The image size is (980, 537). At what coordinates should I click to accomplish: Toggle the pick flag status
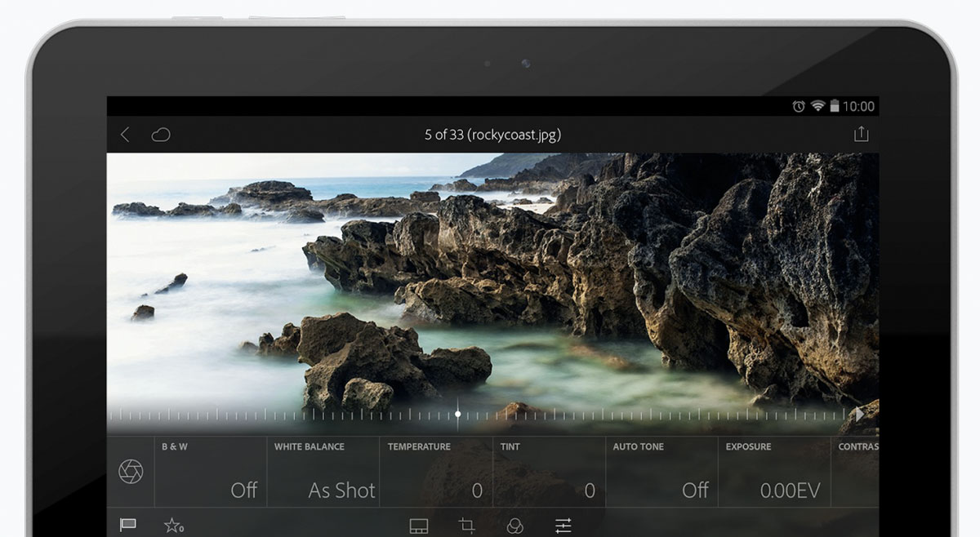tap(127, 526)
